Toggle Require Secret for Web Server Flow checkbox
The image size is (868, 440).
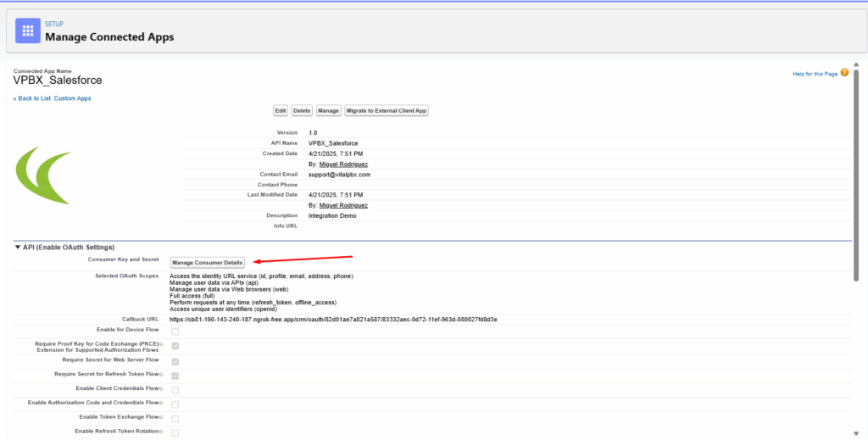[x=175, y=361]
